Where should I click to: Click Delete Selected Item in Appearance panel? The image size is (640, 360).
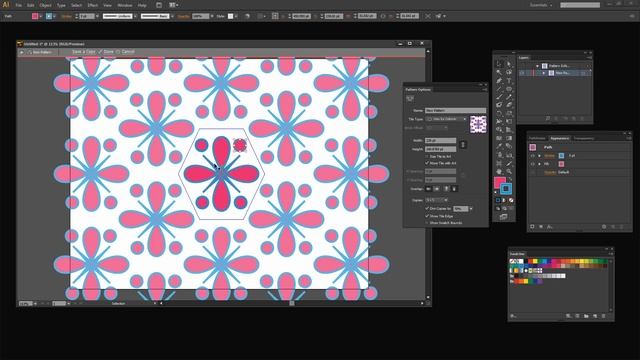pos(622,227)
